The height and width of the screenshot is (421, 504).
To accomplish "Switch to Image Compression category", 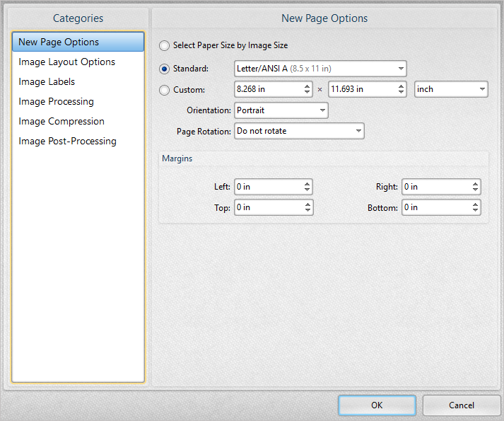I will click(x=61, y=122).
